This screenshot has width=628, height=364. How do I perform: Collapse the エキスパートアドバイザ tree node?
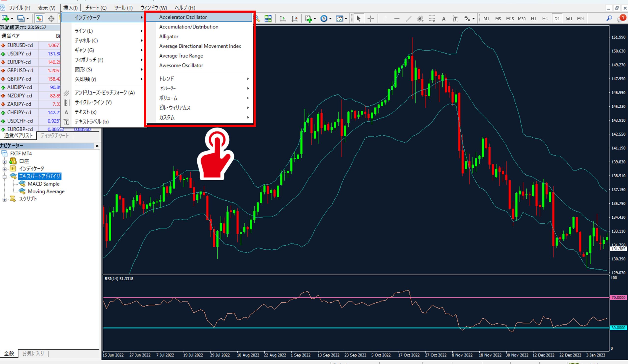(x=4, y=177)
